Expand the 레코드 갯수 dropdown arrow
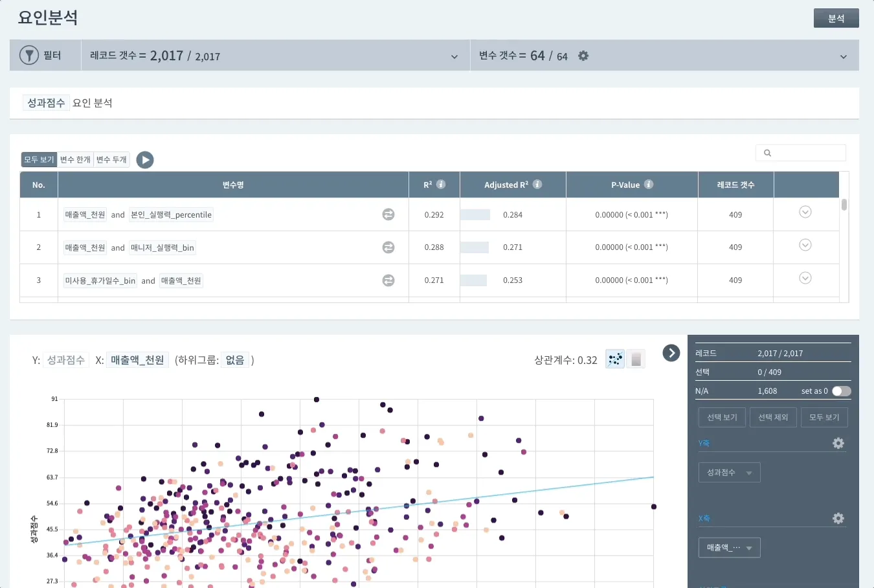 [x=454, y=57]
